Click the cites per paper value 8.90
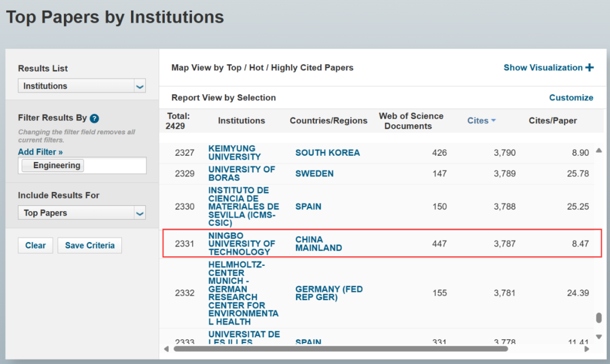 point(581,153)
